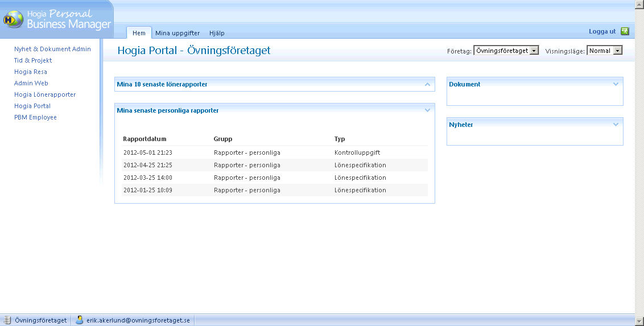Open the Hjälp tab
This screenshot has width=644, height=326.
[217, 33]
